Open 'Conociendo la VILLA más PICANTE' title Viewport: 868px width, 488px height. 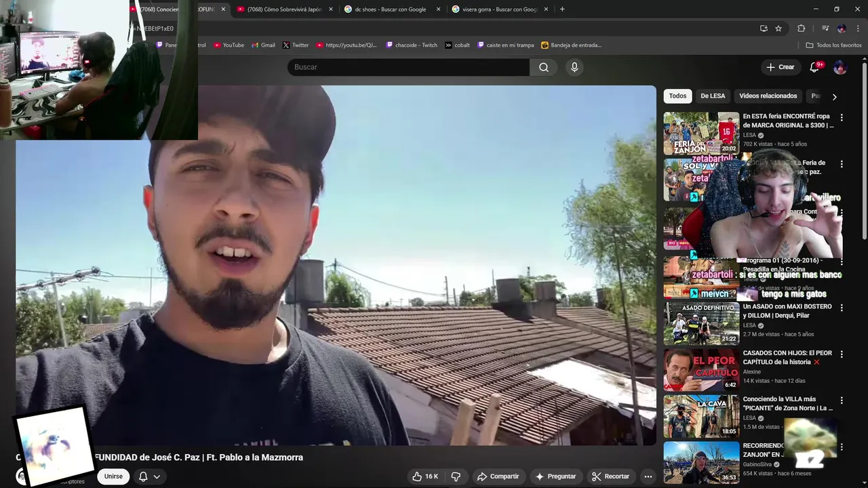click(x=787, y=404)
